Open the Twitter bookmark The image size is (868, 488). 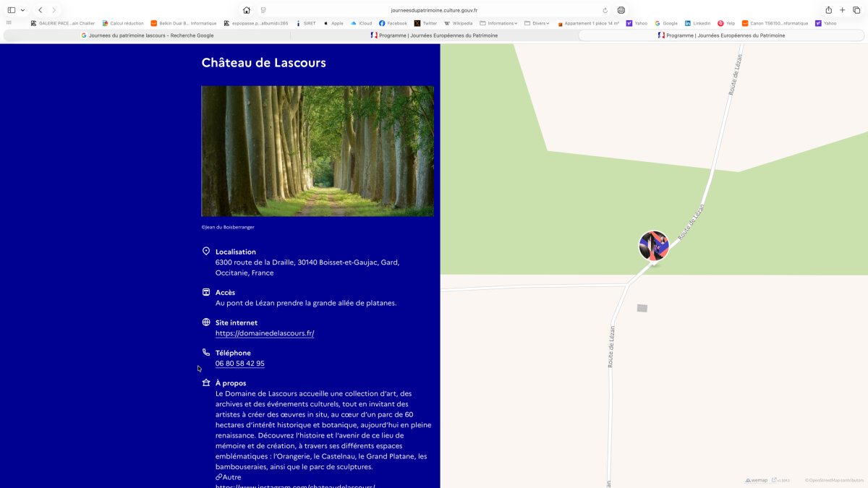point(425,23)
